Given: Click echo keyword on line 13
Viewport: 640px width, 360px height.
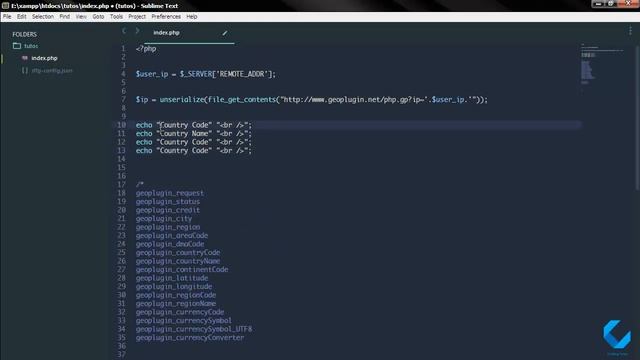Looking at the screenshot, I should pos(144,151).
